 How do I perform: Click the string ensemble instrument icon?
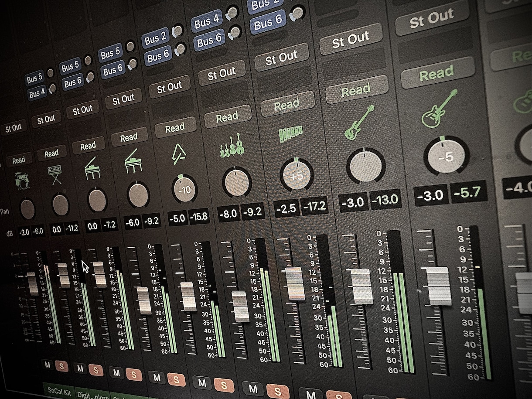click(x=233, y=146)
